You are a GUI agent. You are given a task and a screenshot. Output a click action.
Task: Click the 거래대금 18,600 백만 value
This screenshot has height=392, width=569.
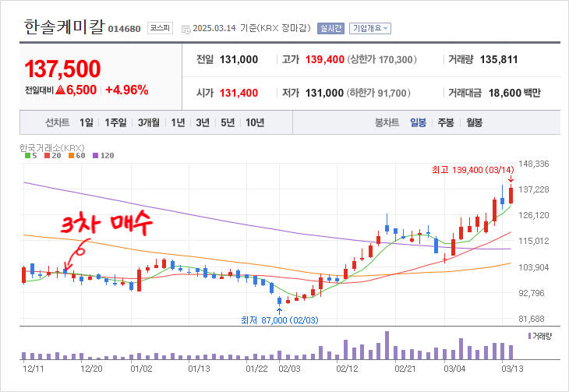[514, 94]
